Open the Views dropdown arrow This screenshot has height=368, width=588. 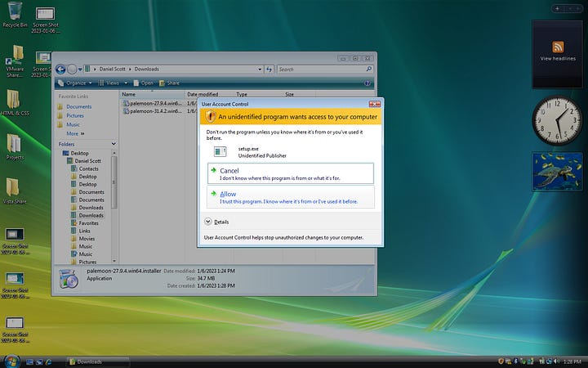(x=126, y=83)
